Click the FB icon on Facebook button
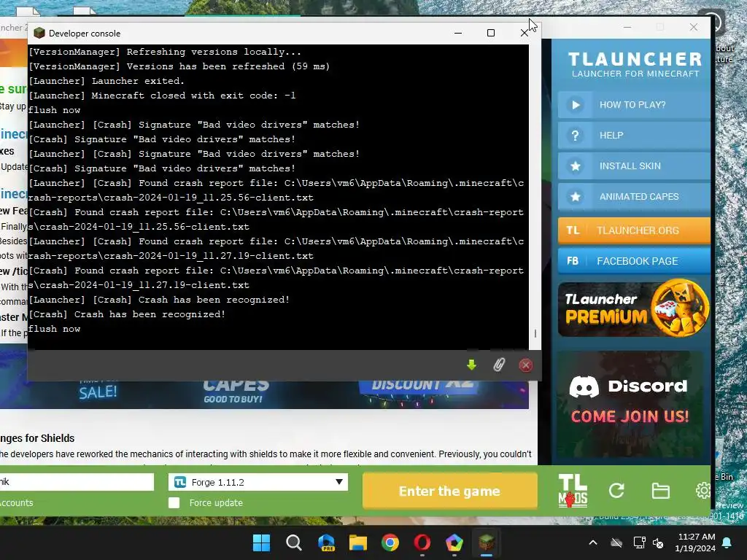The image size is (747, 560). pos(573,261)
